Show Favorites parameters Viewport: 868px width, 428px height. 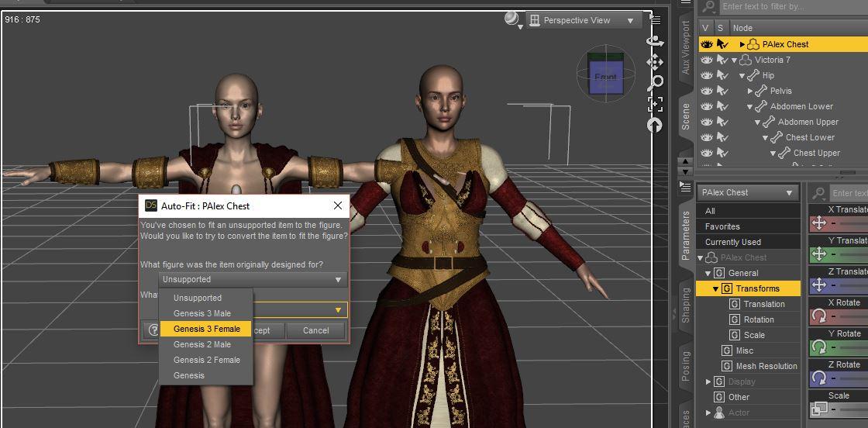[x=748, y=226]
